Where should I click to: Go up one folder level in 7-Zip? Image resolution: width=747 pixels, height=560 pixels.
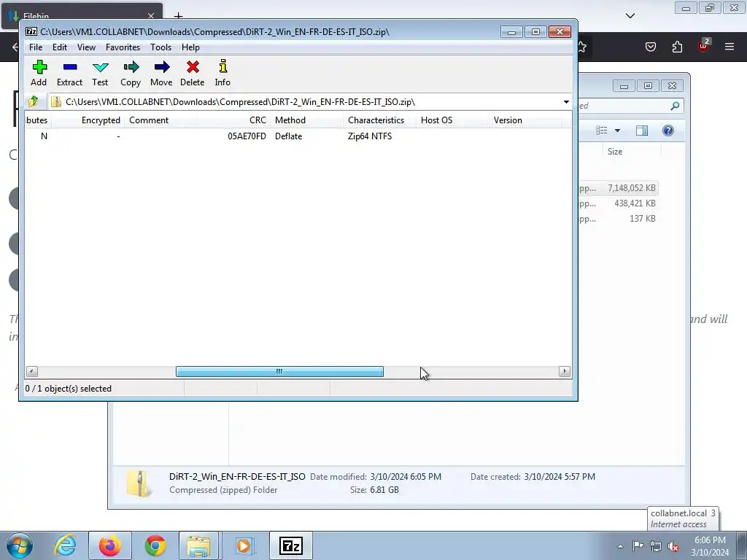(34, 101)
